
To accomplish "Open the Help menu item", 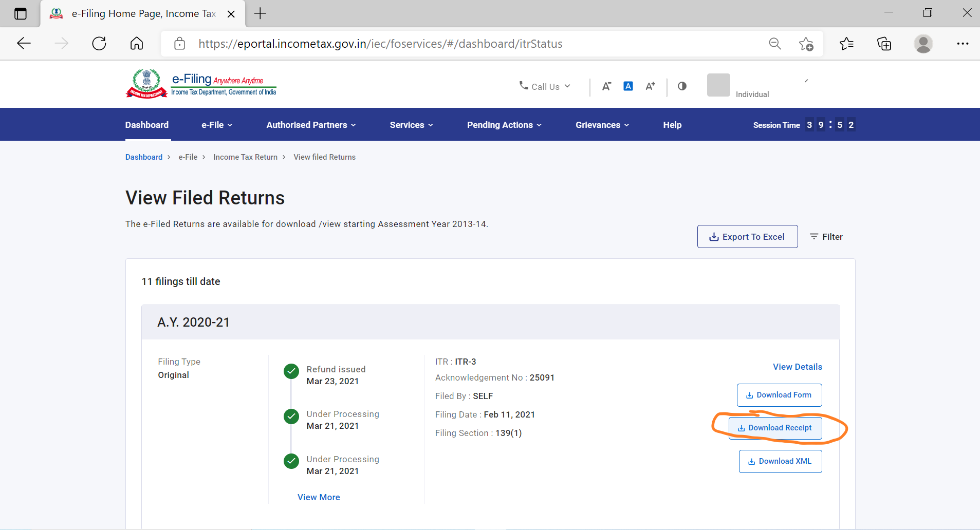I will point(672,125).
